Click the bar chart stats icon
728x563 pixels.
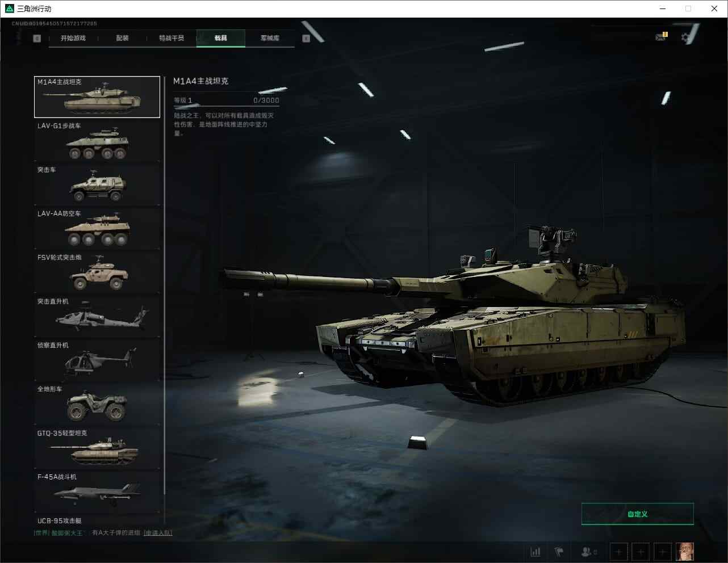535,552
